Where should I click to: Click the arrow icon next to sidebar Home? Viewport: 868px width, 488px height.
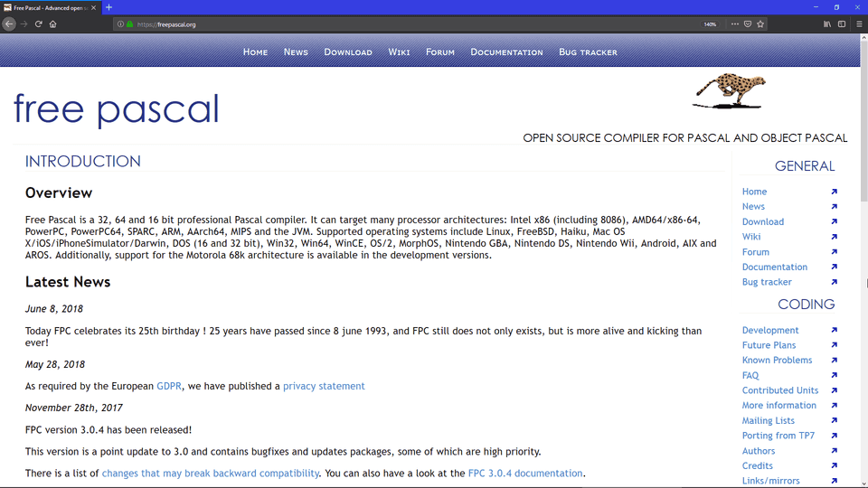point(835,192)
